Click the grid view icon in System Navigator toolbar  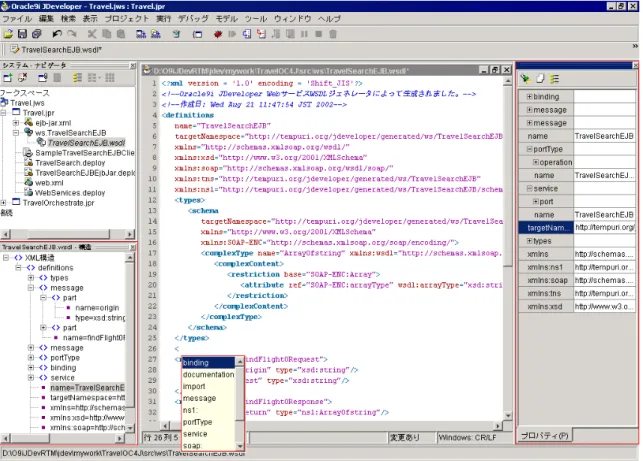(109, 78)
